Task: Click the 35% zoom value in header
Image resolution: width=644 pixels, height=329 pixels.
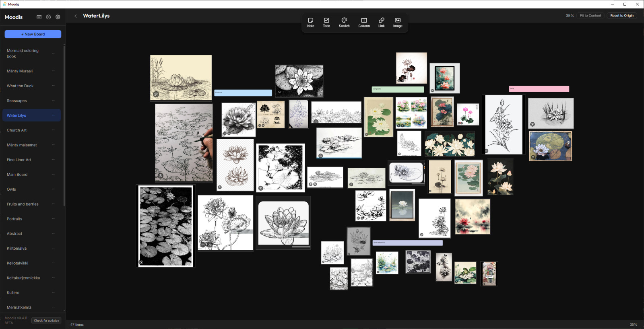Action: (570, 16)
